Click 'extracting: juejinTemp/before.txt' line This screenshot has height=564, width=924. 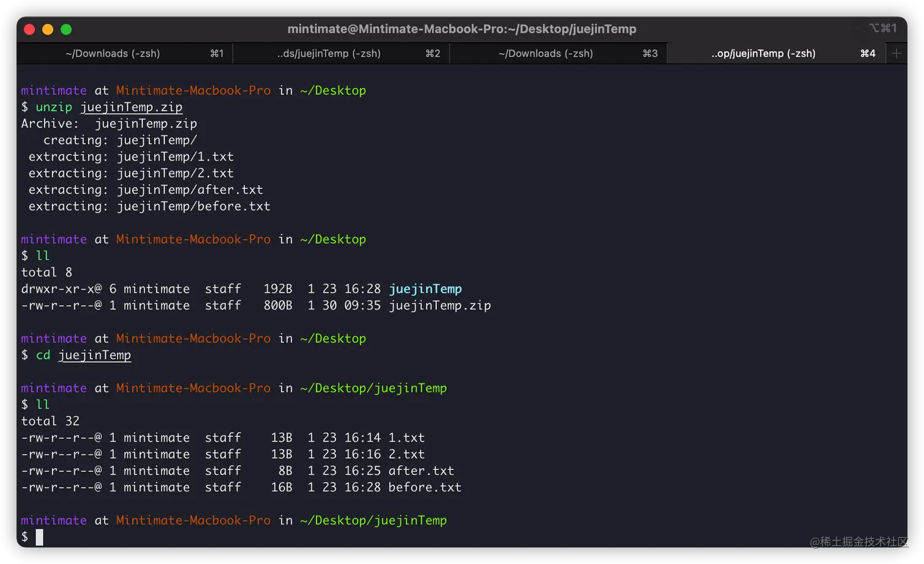pos(149,206)
